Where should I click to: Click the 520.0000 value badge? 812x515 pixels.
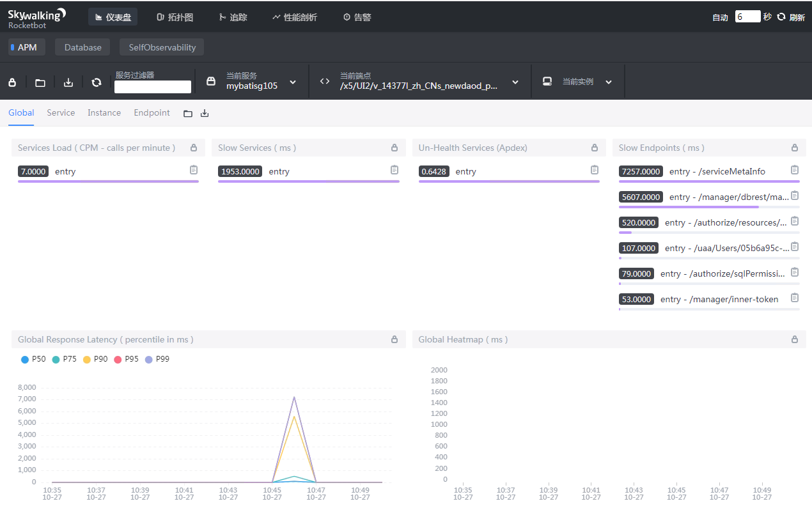pos(639,222)
